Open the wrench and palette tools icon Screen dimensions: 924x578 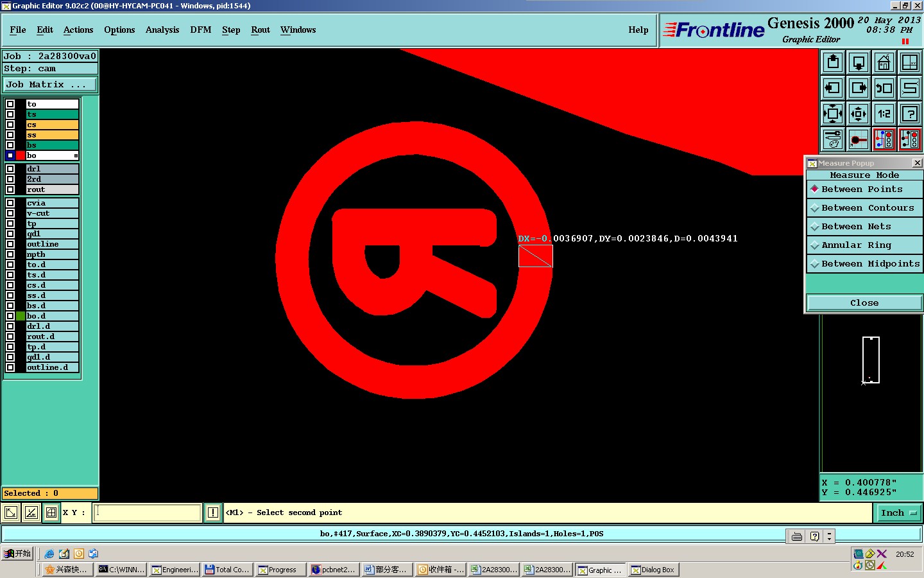coord(833,139)
